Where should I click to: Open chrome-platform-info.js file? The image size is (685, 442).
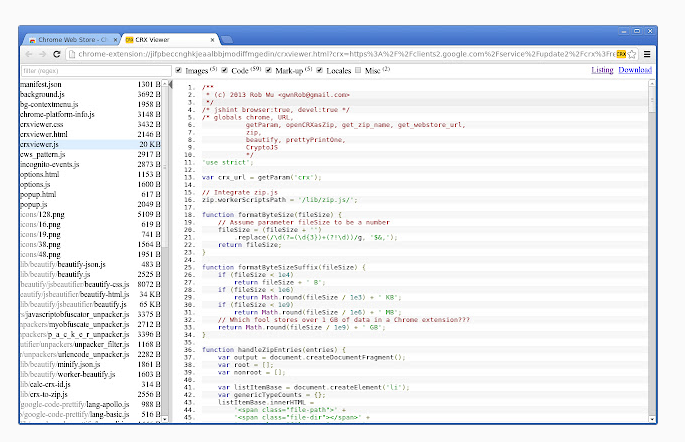pyautogui.click(x=90, y=114)
